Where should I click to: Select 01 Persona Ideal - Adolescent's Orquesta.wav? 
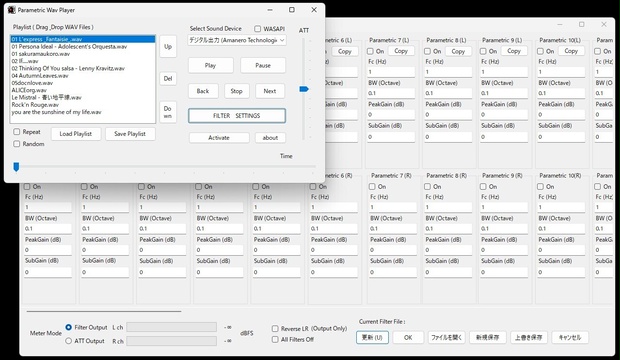pyautogui.click(x=83, y=46)
